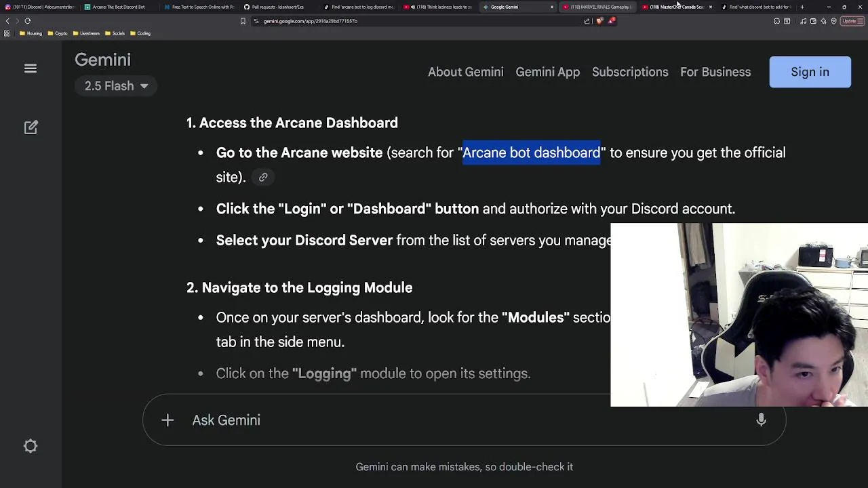Viewport: 868px width, 488px height.
Task: Open the Livestream bookmarks folder
Action: [x=86, y=33]
